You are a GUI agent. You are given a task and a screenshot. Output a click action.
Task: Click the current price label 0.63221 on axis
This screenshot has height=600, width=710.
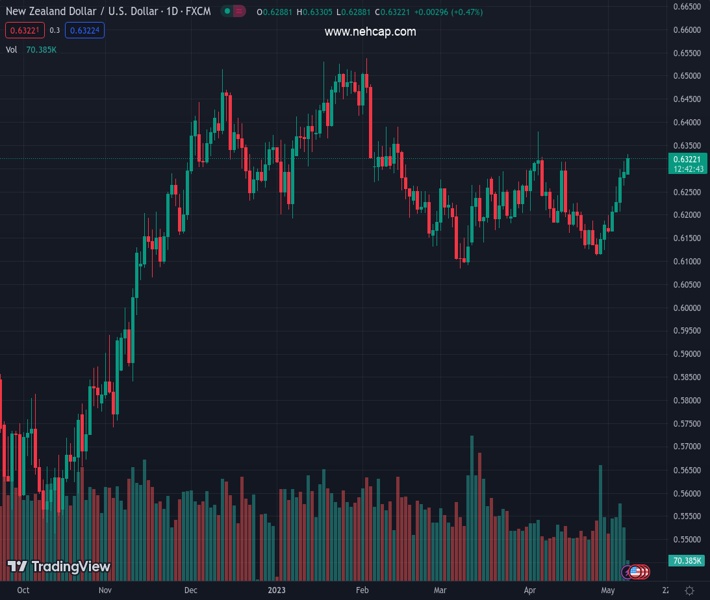[x=688, y=159]
